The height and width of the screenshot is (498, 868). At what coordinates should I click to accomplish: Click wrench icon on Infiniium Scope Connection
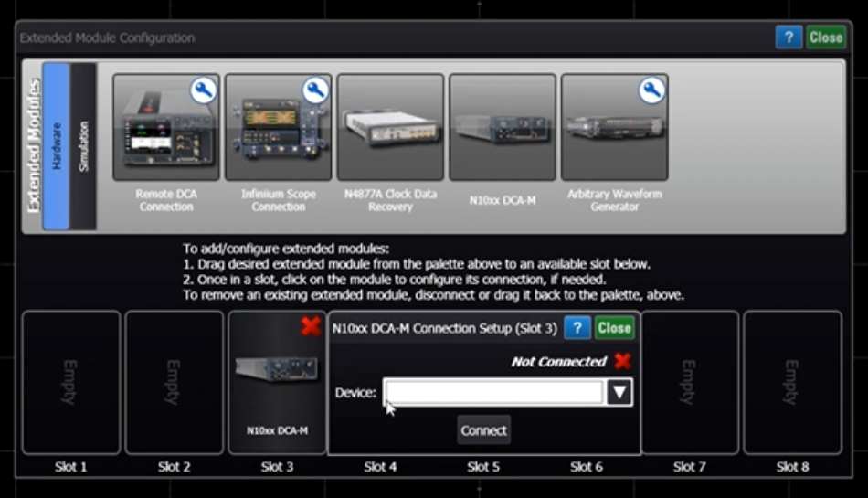point(316,90)
